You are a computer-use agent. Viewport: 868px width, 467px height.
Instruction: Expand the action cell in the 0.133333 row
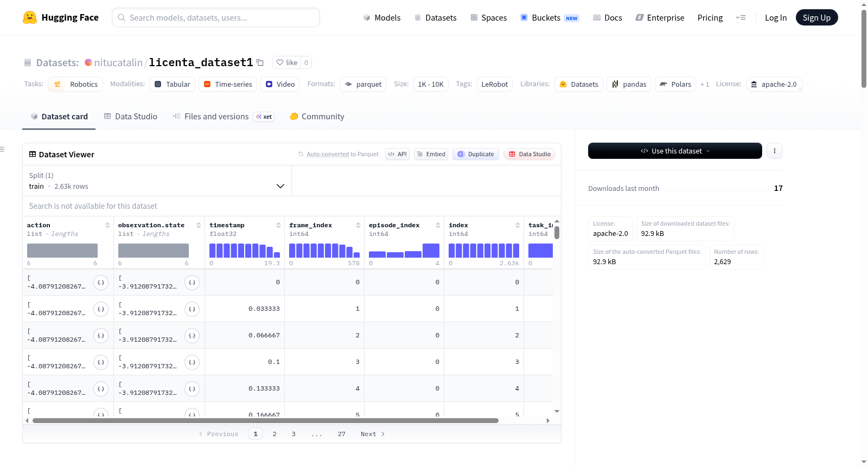[x=101, y=389]
